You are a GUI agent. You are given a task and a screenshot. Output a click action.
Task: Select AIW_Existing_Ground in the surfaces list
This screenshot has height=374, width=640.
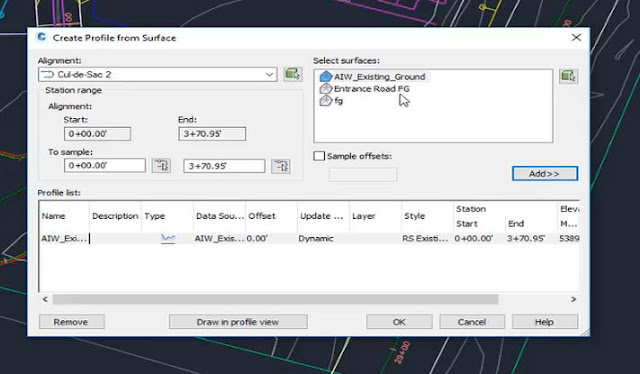[379, 77]
